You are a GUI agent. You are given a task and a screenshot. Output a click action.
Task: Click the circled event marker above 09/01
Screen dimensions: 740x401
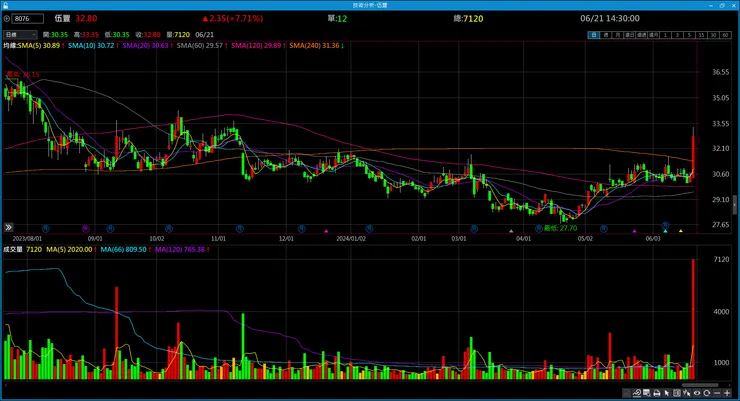click(85, 228)
